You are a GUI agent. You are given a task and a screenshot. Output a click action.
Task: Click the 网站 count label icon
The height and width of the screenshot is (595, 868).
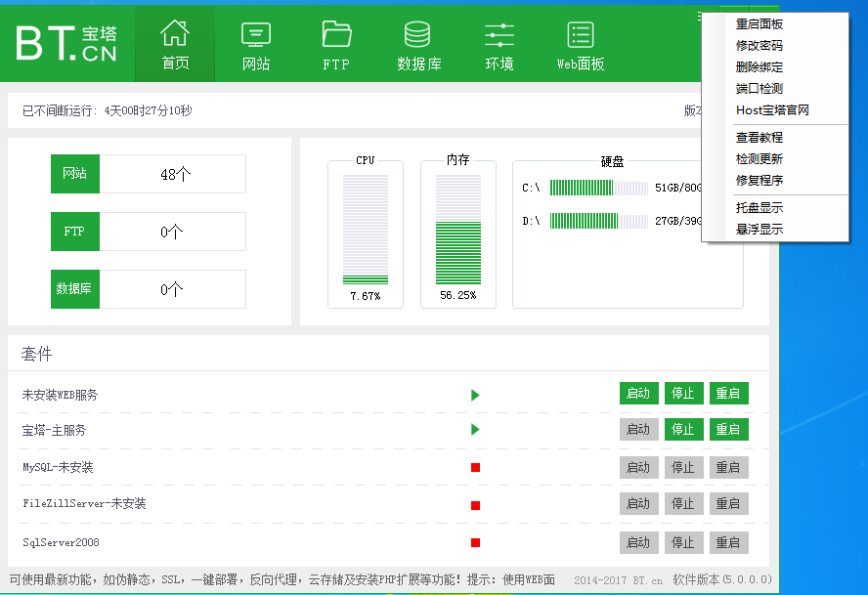pyautogui.click(x=75, y=173)
